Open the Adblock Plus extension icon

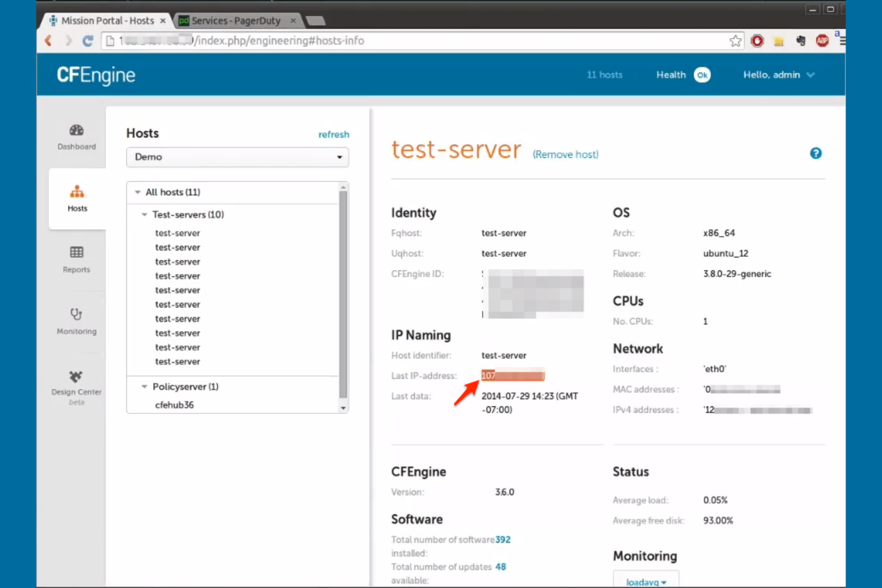pyautogui.click(x=822, y=41)
